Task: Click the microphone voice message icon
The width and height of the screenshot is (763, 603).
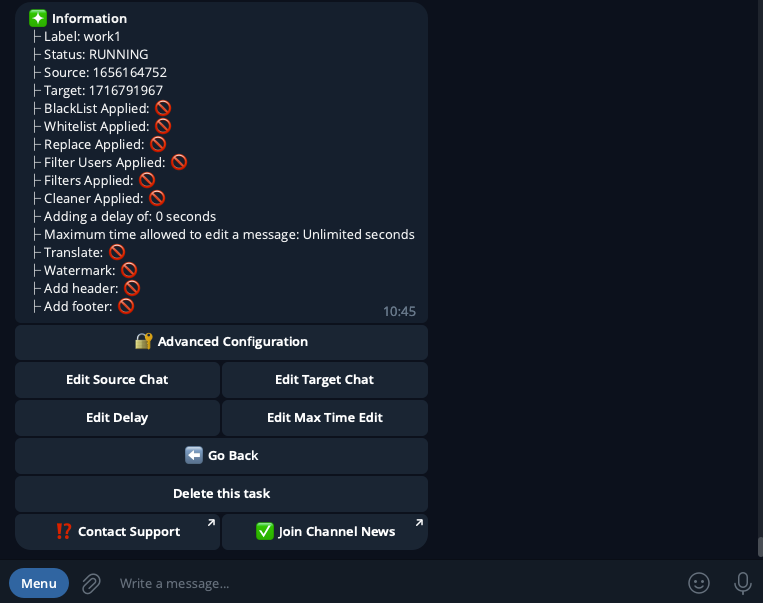Action: (x=742, y=583)
